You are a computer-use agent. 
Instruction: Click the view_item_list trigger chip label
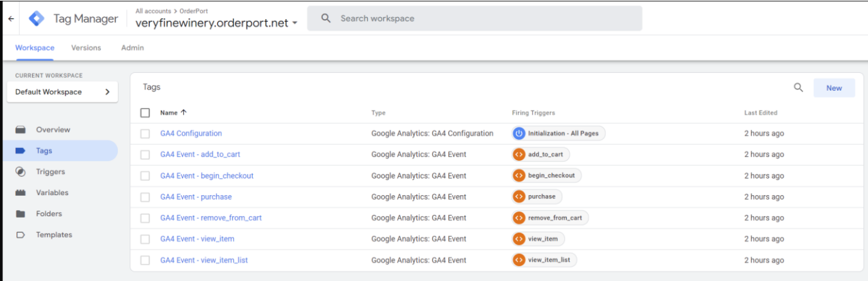click(x=549, y=260)
